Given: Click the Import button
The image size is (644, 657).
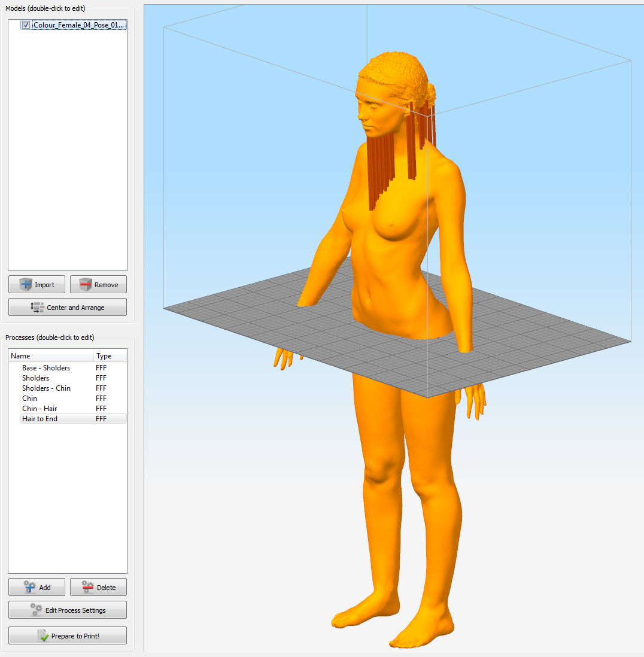Looking at the screenshot, I should 37,284.
